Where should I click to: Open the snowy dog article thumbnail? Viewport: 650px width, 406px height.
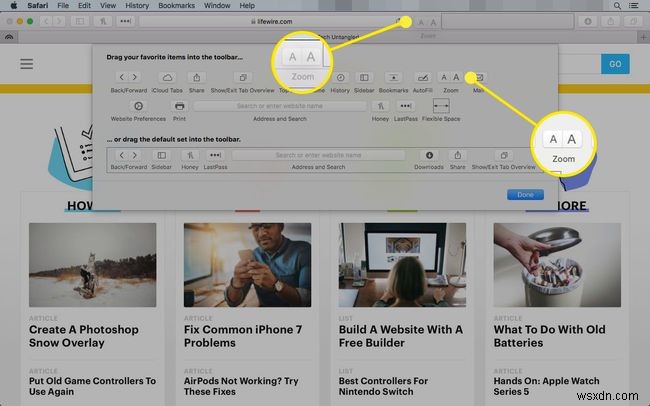93,265
